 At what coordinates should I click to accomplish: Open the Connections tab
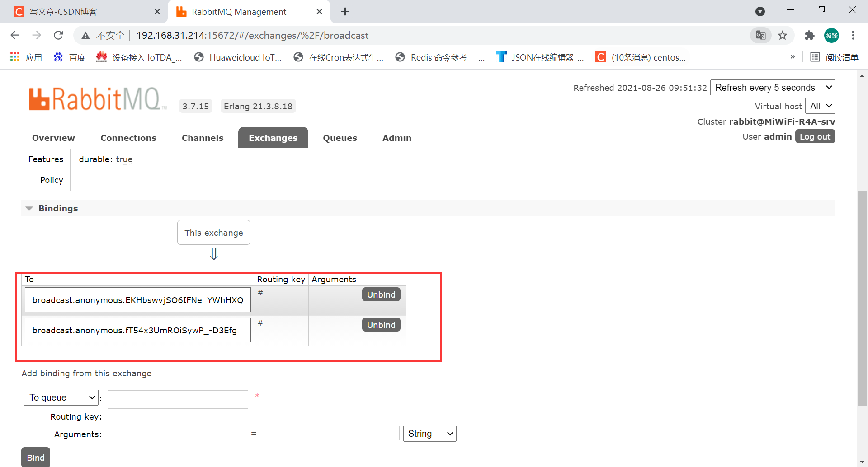pos(128,138)
